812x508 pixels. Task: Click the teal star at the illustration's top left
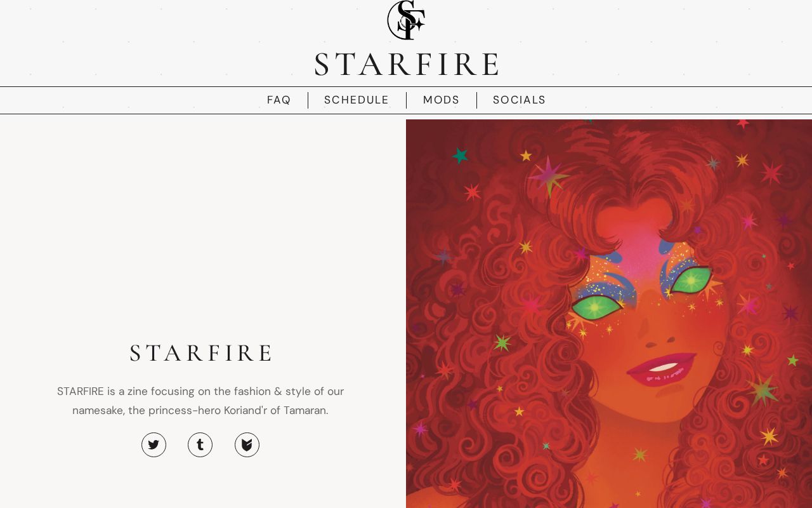pyautogui.click(x=460, y=155)
